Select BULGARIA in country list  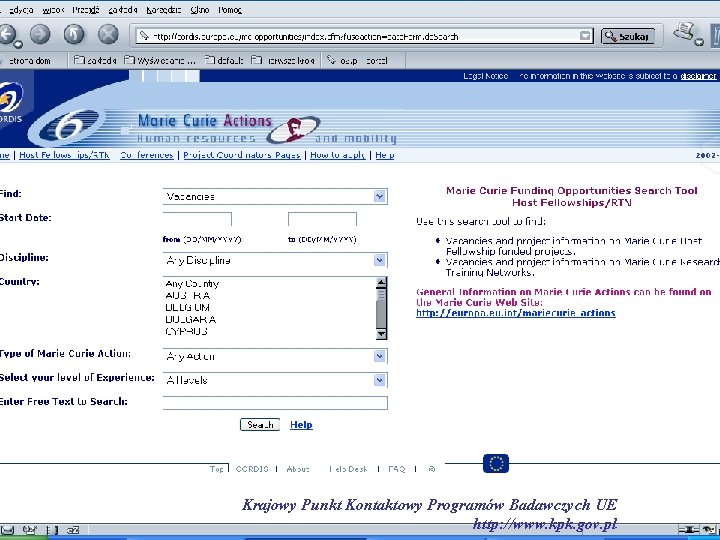191,320
